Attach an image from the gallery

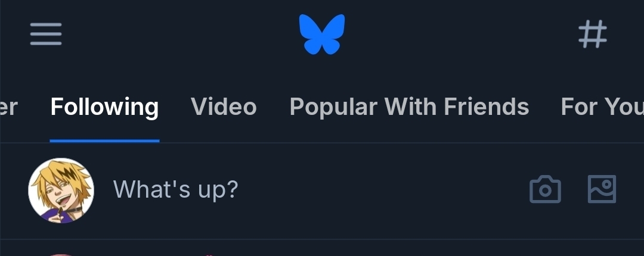coord(602,189)
